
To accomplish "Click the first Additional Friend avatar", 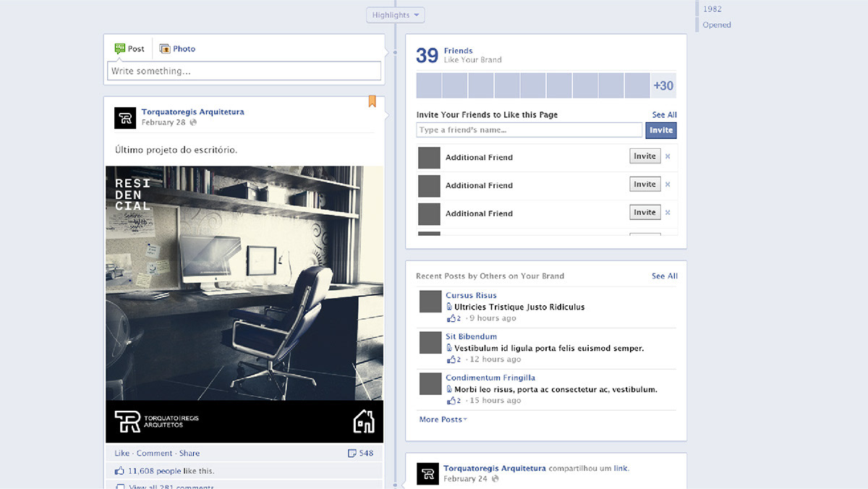I will (430, 158).
